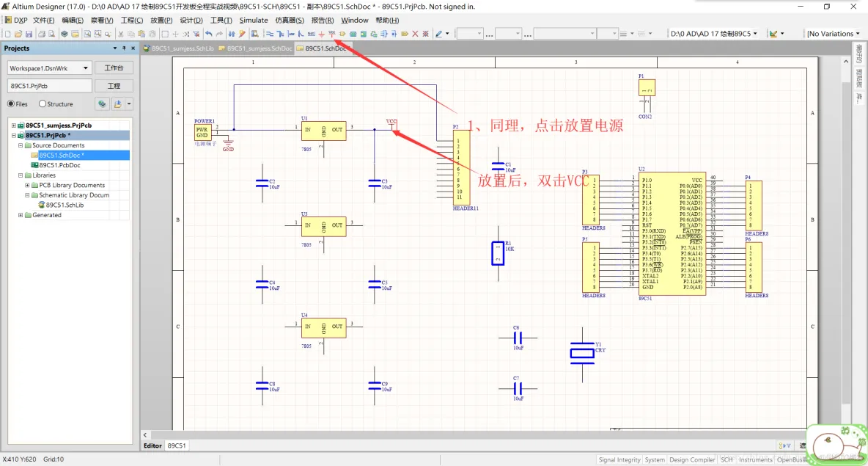The width and height of the screenshot is (868, 466).
Task: Click the 工程 button
Action: [x=114, y=87]
